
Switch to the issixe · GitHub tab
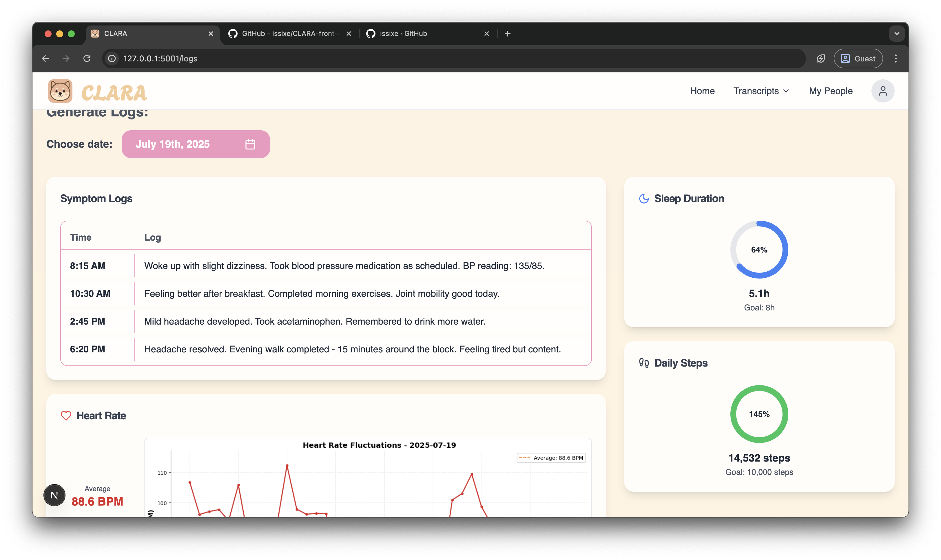pyautogui.click(x=403, y=34)
